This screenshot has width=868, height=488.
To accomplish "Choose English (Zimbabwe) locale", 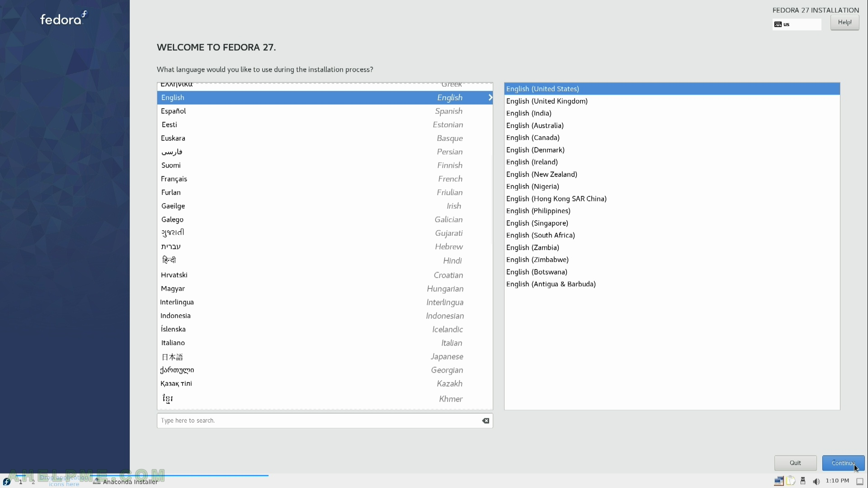I will pyautogui.click(x=672, y=260).
